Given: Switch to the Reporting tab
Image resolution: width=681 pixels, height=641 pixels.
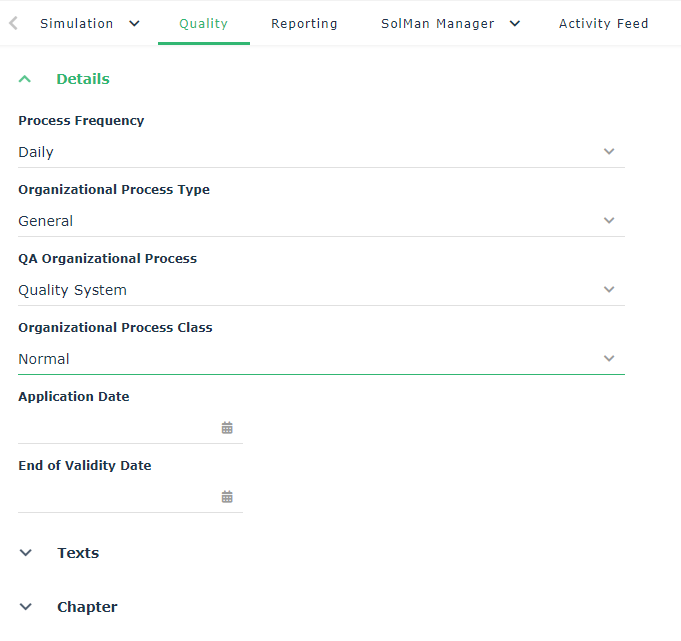Looking at the screenshot, I should [x=304, y=23].
